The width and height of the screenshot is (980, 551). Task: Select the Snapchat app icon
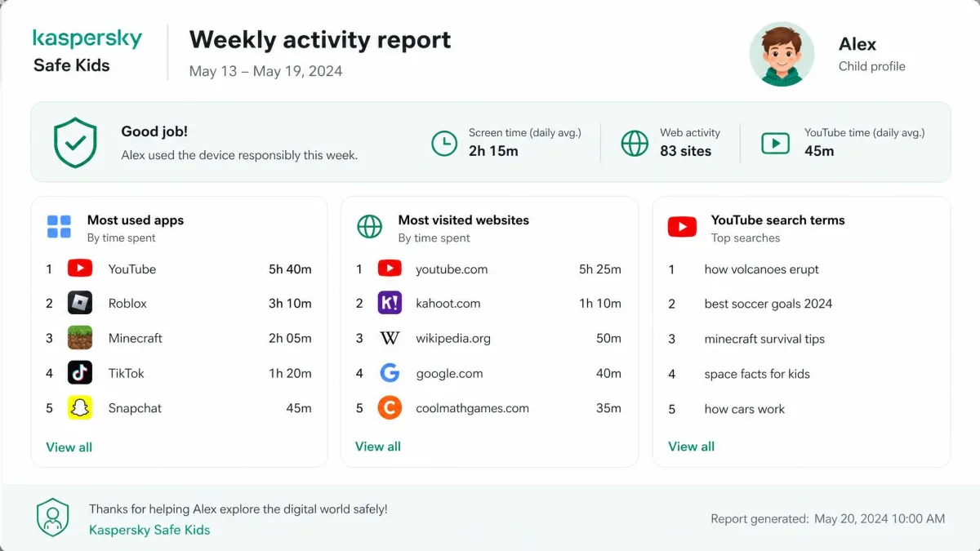click(80, 408)
